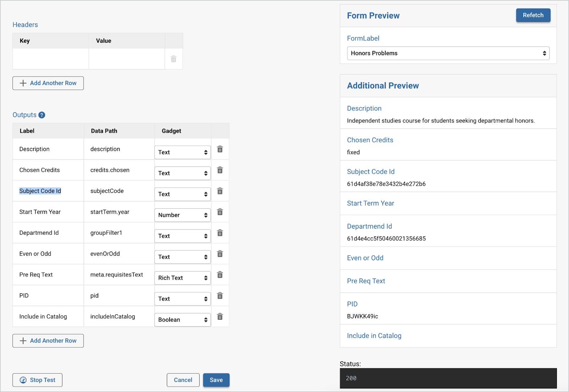Stop the running test
Screen dimensions: 569x392
[37, 380]
